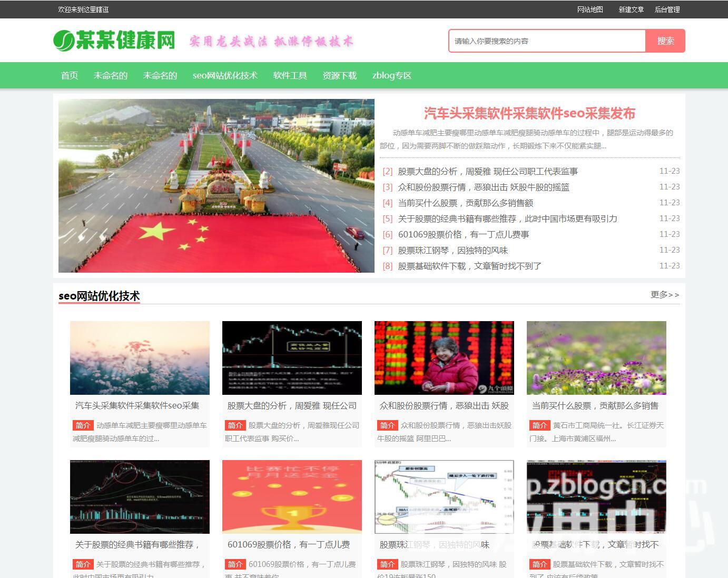Open the woman in red jacket thumbnail

pyautogui.click(x=444, y=358)
